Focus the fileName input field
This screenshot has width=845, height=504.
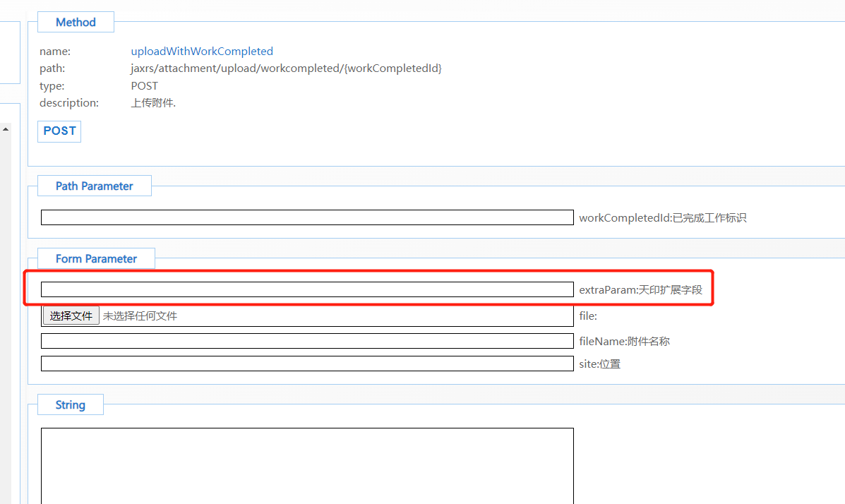[x=307, y=341]
